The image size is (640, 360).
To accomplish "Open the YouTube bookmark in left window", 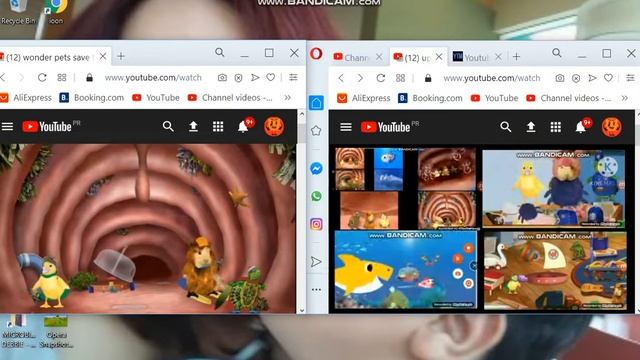I will pyautogui.click(x=156, y=98).
